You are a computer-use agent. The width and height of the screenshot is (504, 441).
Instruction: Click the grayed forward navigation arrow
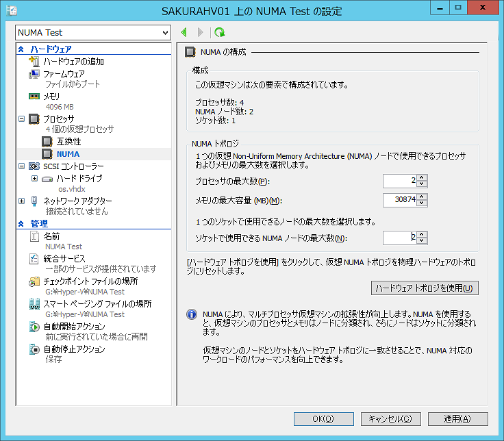pyautogui.click(x=200, y=32)
